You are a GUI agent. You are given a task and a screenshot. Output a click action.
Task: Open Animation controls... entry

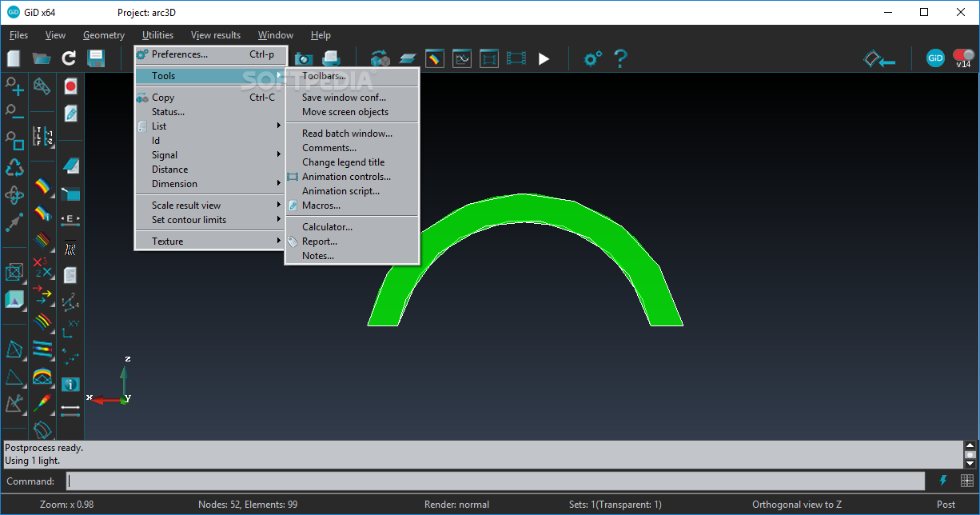point(352,177)
